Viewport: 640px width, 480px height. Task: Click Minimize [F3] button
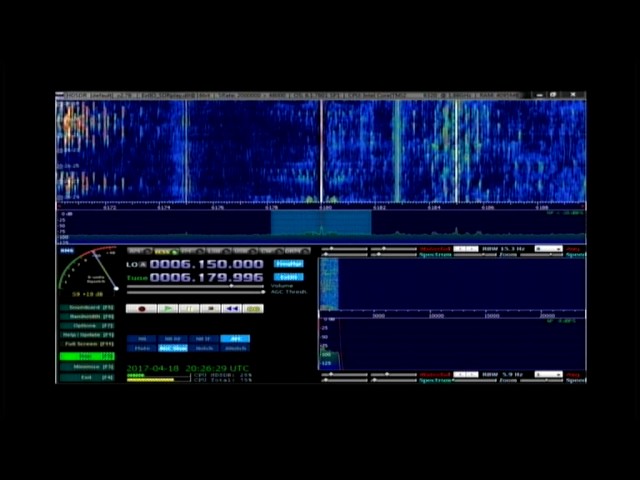click(87, 367)
